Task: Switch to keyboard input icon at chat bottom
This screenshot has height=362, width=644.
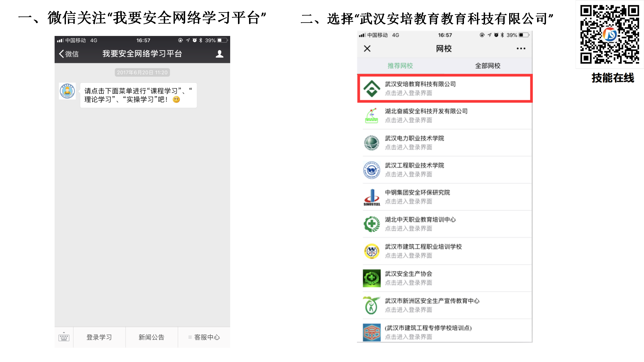Action: [64, 337]
